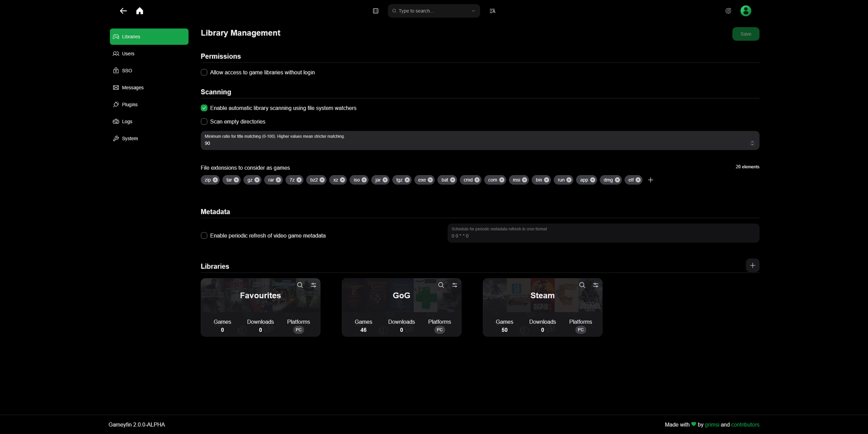Go back using the arrow icon
The width and height of the screenshot is (868, 434).
[x=123, y=11]
